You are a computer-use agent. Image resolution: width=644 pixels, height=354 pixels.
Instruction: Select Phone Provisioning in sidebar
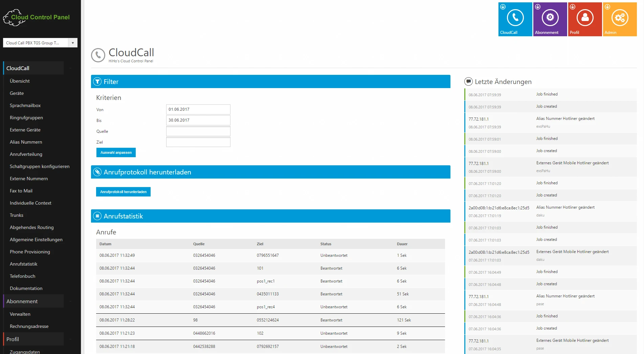(x=30, y=252)
